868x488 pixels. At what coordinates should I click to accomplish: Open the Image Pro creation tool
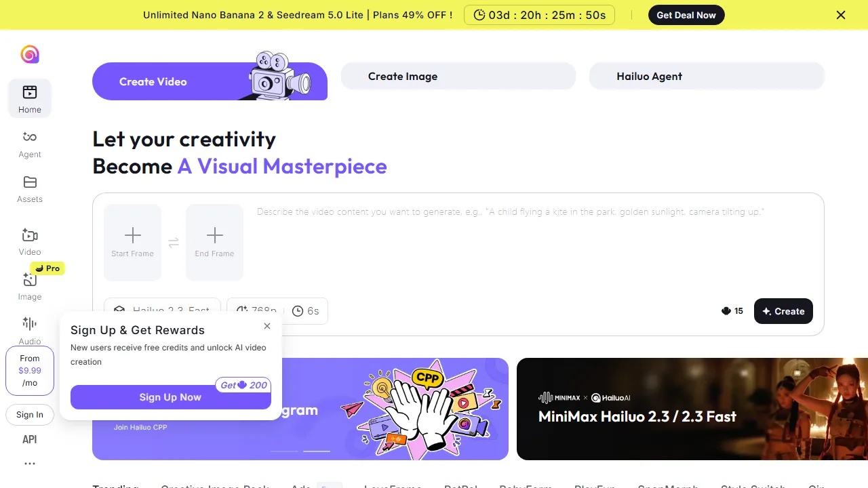tap(29, 285)
